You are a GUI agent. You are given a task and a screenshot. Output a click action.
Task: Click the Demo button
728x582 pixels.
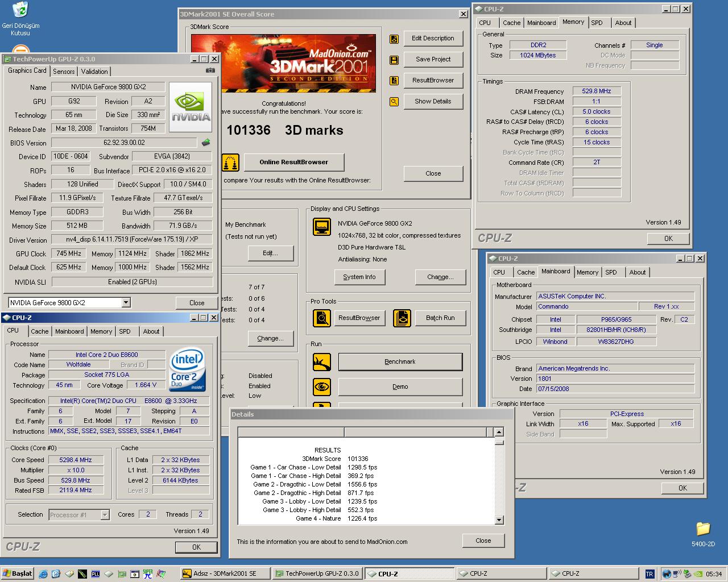pos(400,387)
